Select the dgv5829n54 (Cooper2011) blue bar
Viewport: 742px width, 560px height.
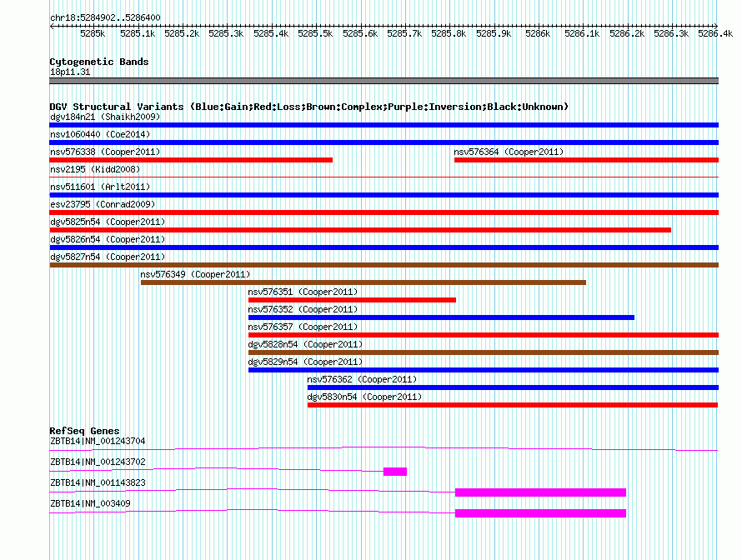click(x=484, y=370)
